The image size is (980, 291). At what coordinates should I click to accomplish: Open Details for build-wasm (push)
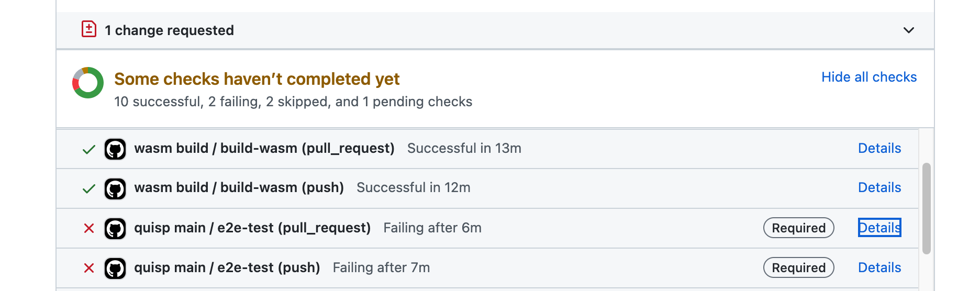click(x=879, y=187)
